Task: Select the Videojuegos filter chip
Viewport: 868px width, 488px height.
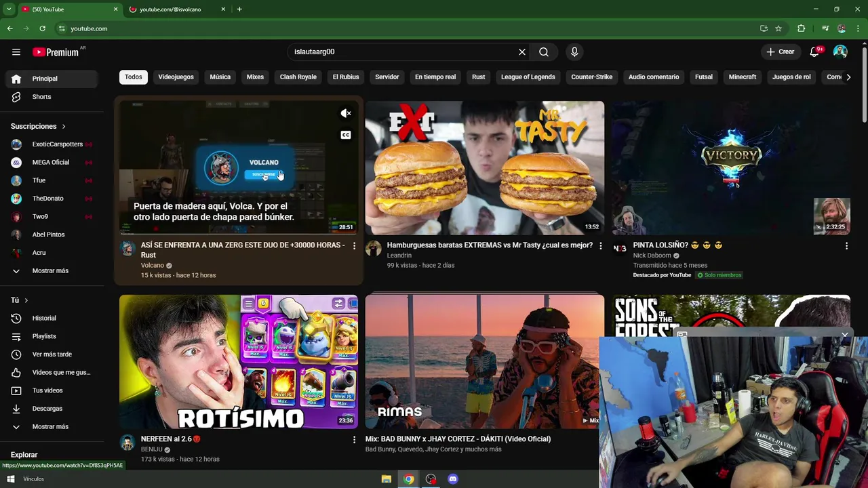Action: 176,77
